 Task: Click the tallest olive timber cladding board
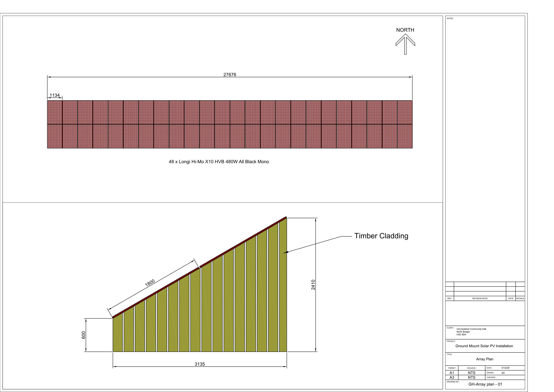click(283, 285)
